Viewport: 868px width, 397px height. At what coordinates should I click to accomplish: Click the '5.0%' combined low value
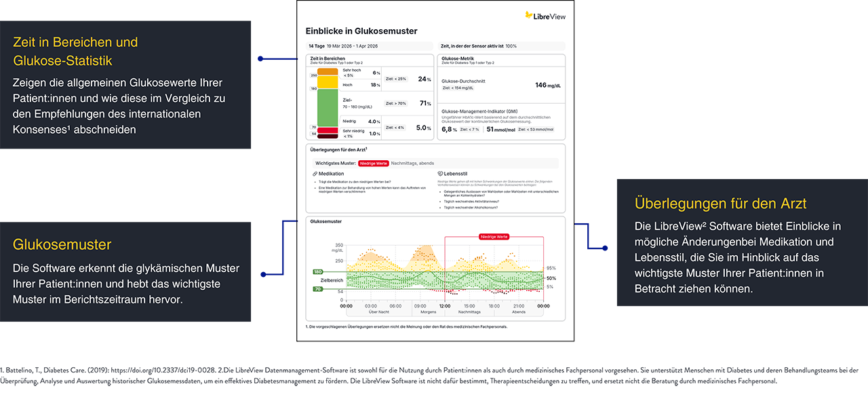click(x=424, y=128)
